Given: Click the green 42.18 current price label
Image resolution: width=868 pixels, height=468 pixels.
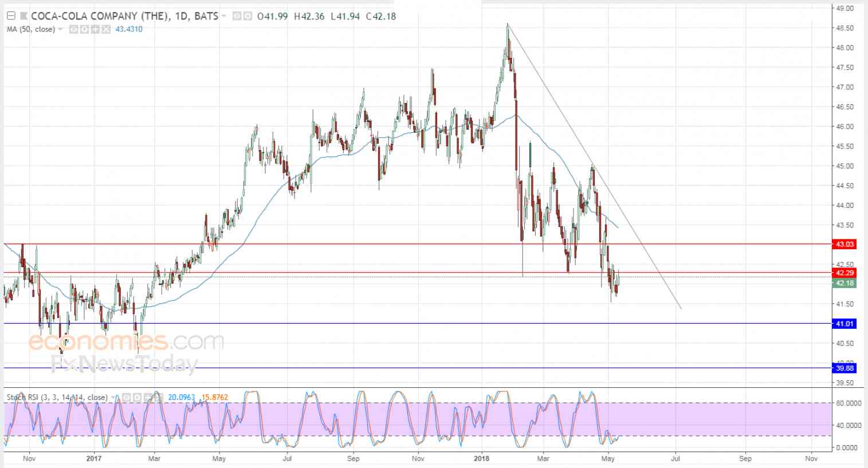Looking at the screenshot, I should click(845, 283).
